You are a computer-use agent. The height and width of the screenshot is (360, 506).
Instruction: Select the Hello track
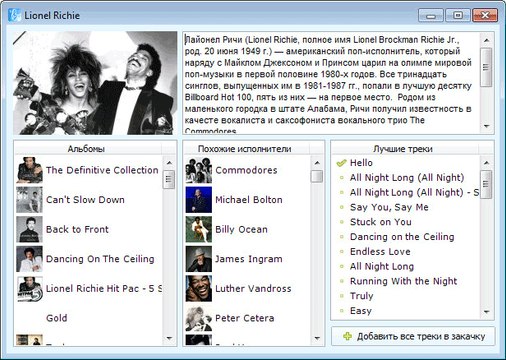click(x=361, y=163)
